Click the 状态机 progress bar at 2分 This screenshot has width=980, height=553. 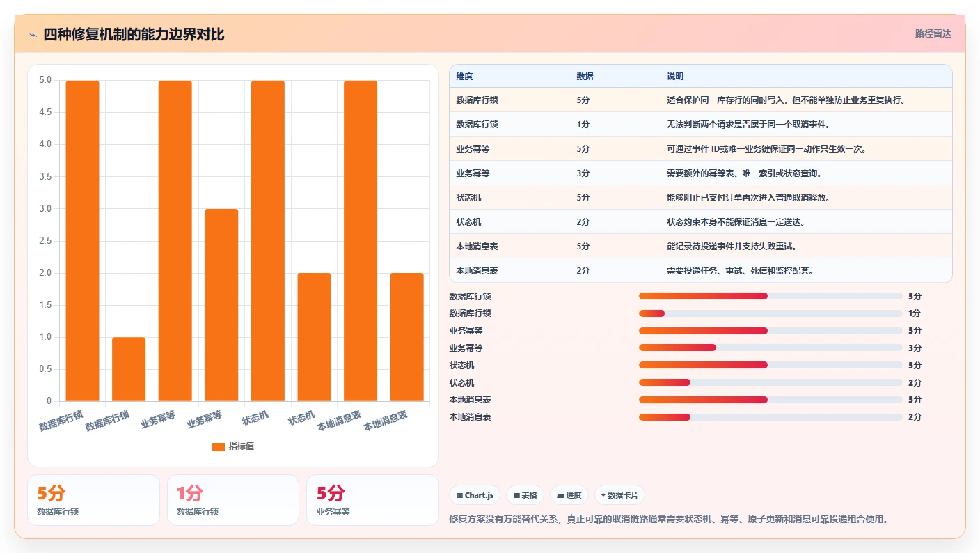(770, 382)
